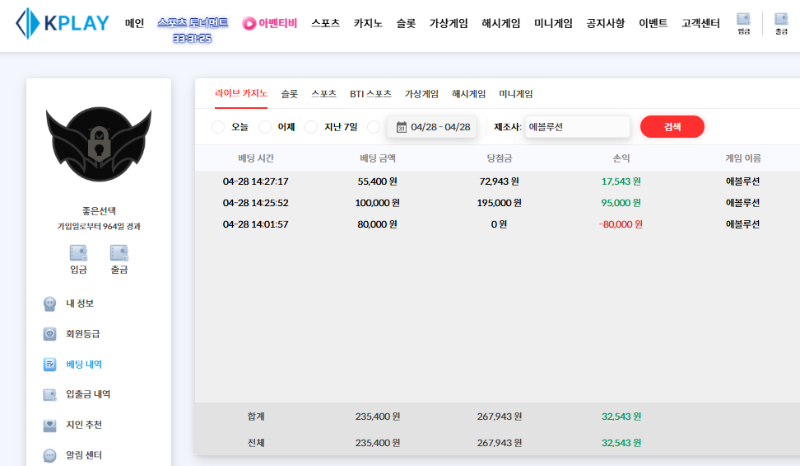
Task: Select the 지난 7일 radio button
Action: click(311, 127)
